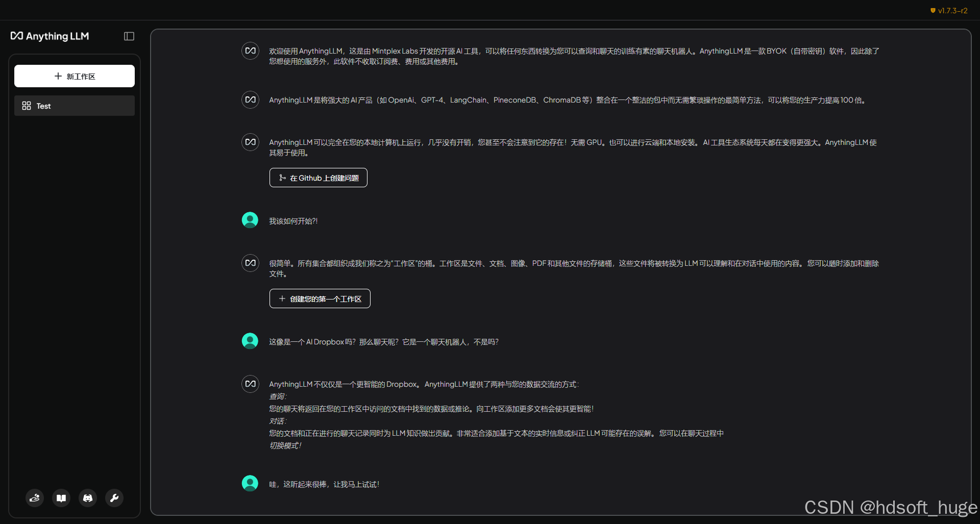Open the documentation book icon
The height and width of the screenshot is (524, 980).
(x=61, y=498)
